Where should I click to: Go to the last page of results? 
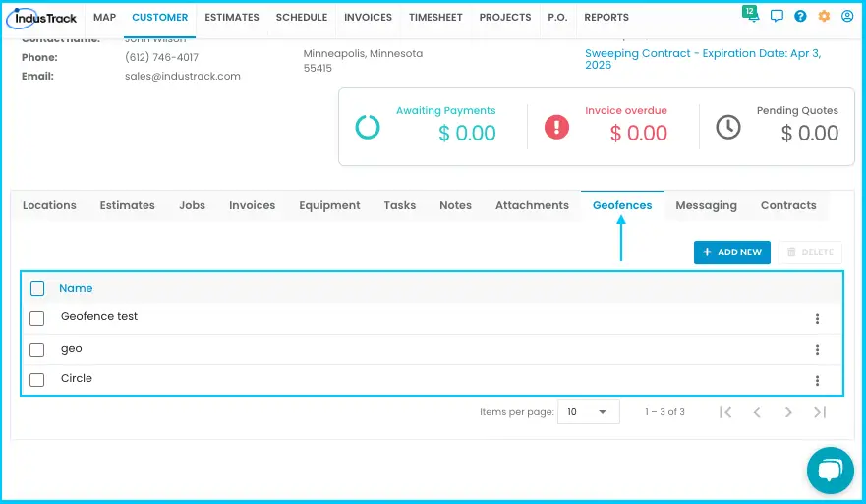coord(820,412)
